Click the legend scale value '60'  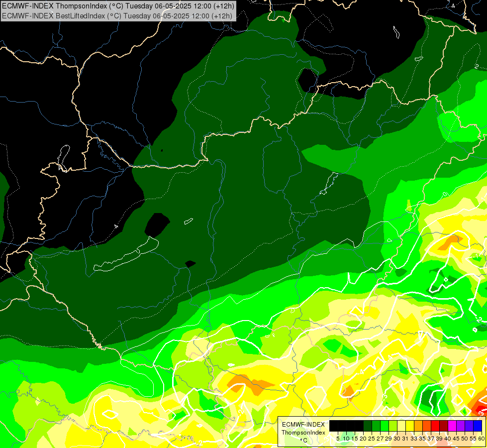pyautogui.click(x=482, y=439)
